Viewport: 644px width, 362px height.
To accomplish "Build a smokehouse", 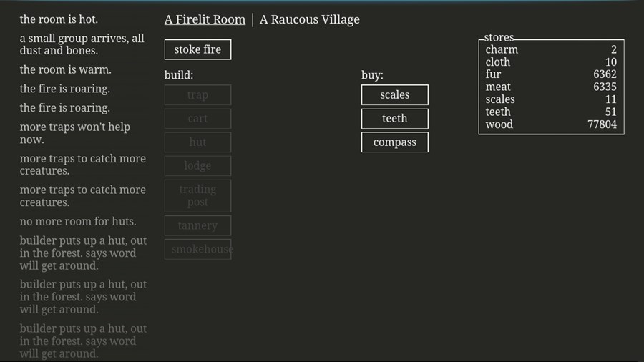I will pos(198,249).
